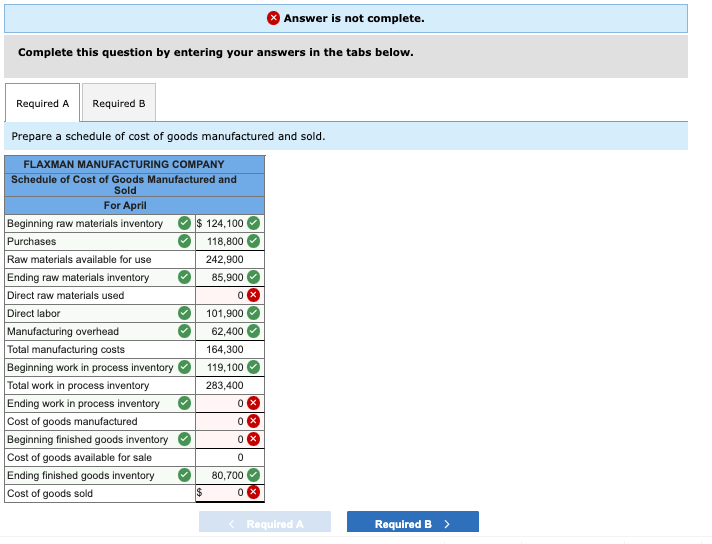Select the Direct raw materials used amount field
Screen dimensions: 712x544
230,295
